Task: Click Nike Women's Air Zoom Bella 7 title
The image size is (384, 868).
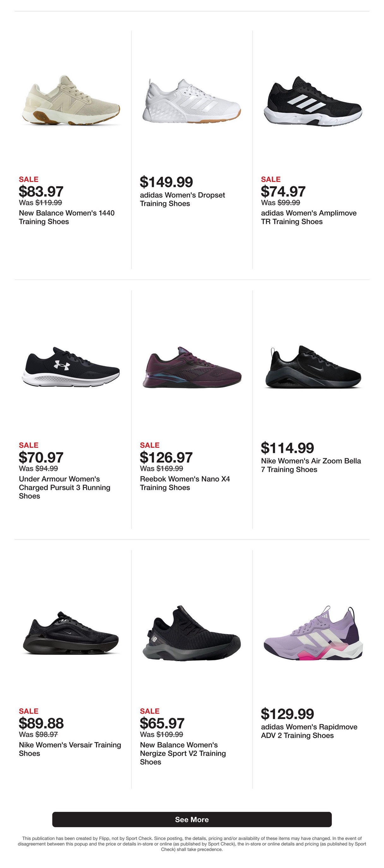Action: click(x=310, y=465)
